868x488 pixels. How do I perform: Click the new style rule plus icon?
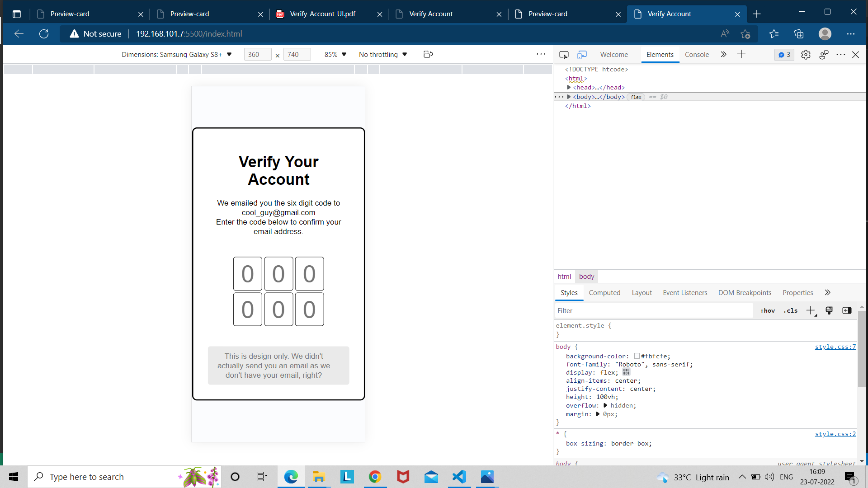[x=811, y=310]
